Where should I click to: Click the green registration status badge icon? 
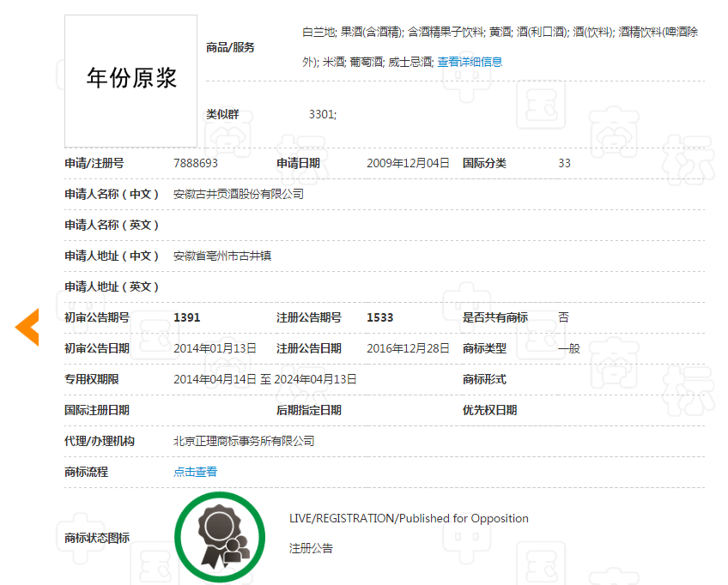(220, 536)
